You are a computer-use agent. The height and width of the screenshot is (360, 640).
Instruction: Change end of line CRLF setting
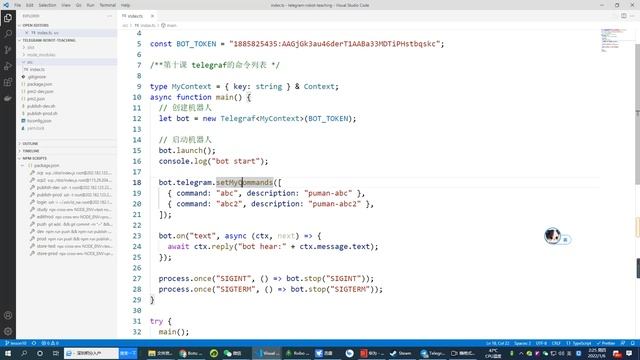pos(556,343)
